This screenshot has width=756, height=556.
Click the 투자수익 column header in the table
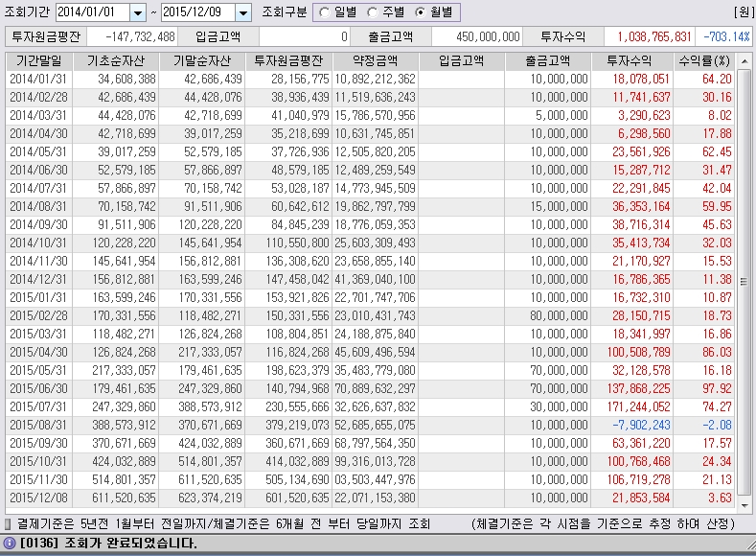coord(632,61)
